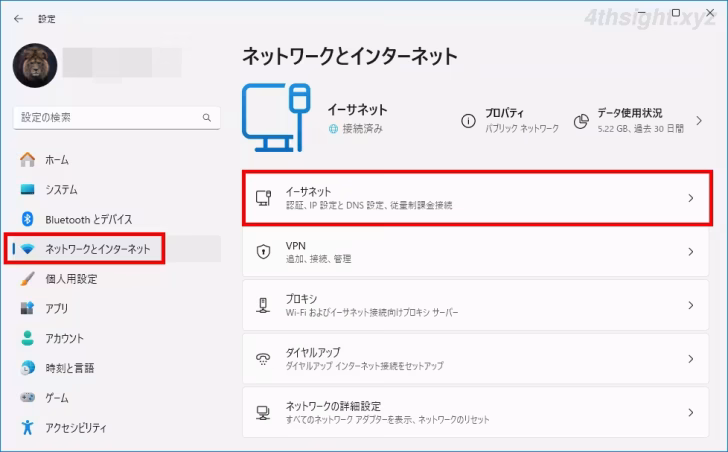Open the VPN settings row
This screenshot has height=452, width=728.
coord(476,252)
